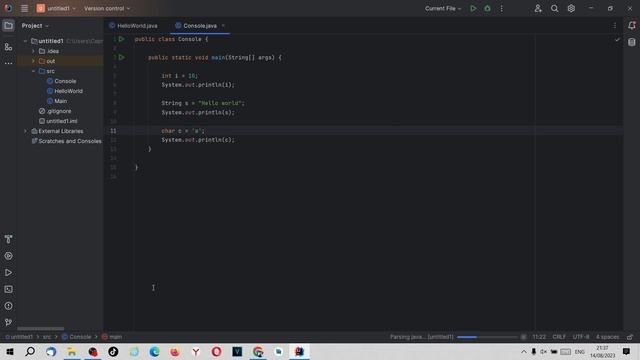640x360 pixels.
Task: Select the .gitignore file
Action: coord(58,111)
